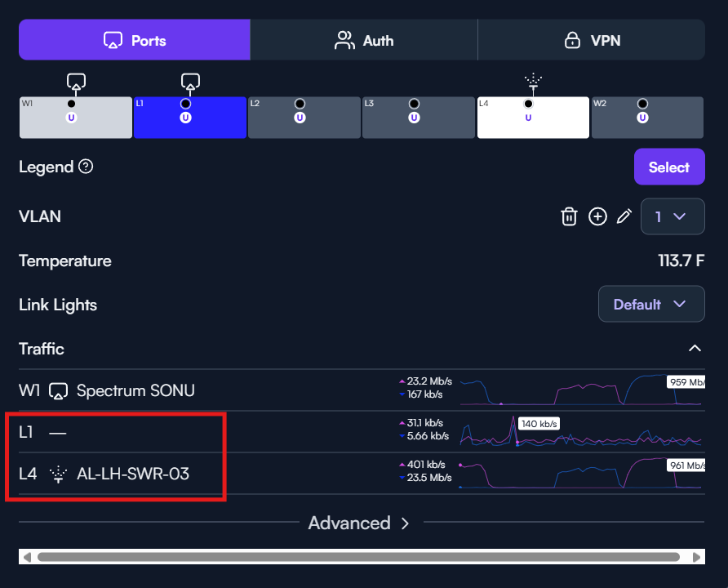Click the uplink icon above port L1
Screen dimensions: 728x588
pyautogui.click(x=190, y=83)
